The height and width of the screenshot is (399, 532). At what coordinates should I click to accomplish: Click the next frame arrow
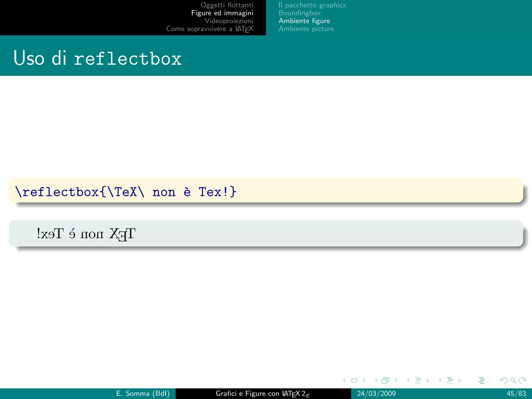tap(396, 381)
